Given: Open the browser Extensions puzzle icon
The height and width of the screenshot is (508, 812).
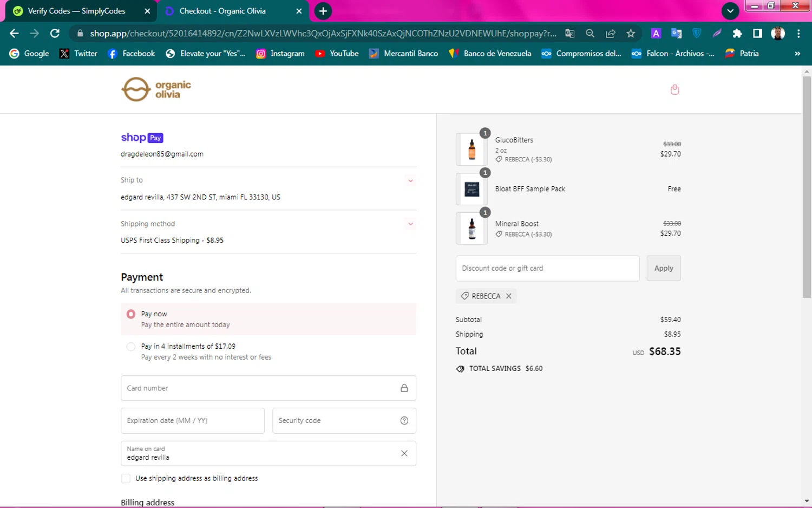Looking at the screenshot, I should 737,34.
